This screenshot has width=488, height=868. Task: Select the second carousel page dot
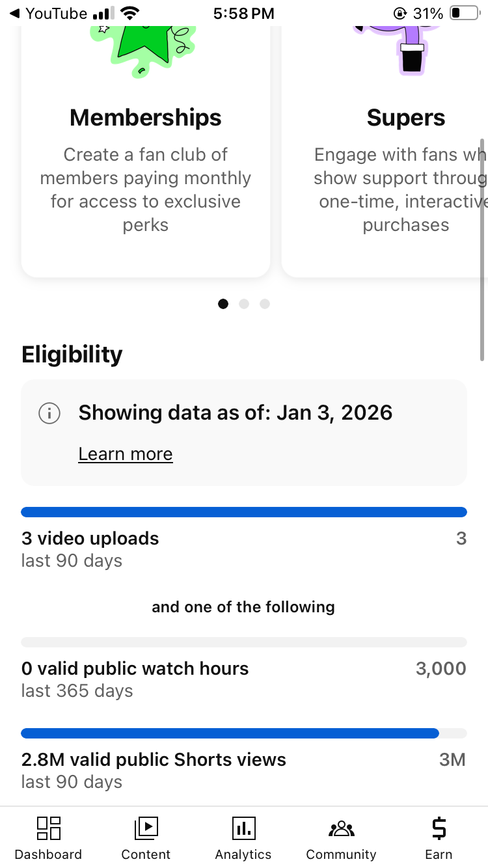[x=244, y=304]
